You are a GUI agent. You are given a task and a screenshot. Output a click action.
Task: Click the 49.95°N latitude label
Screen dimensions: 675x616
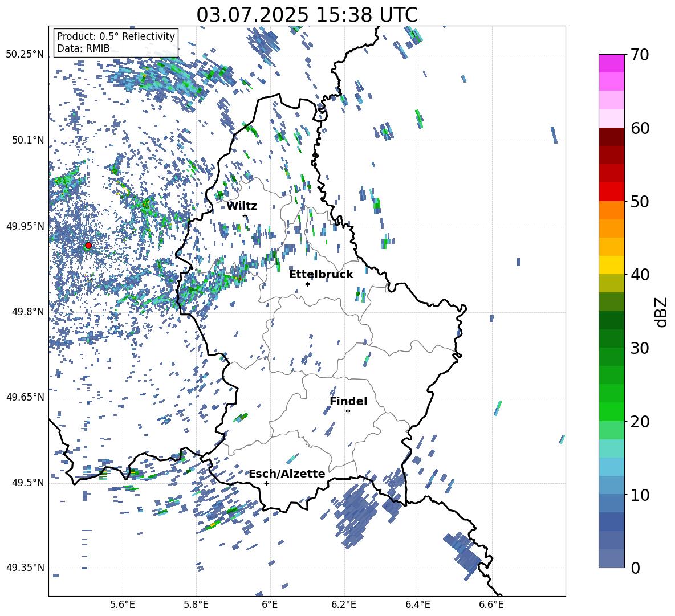tap(25, 226)
